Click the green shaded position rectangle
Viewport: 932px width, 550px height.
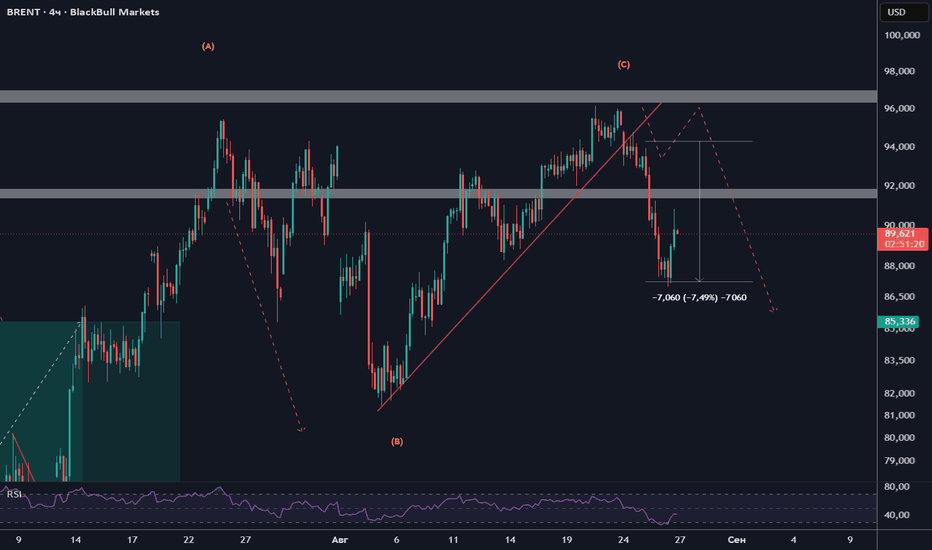tap(90, 401)
